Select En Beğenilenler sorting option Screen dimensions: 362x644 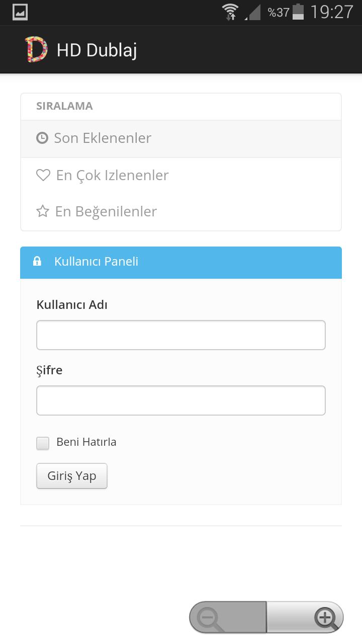tap(106, 211)
